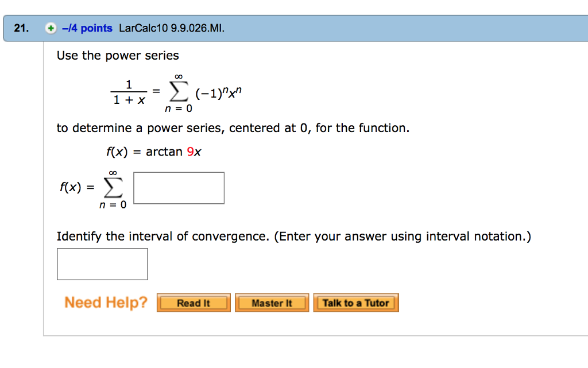
Task: Click Talk to a Tutor for live help
Action: pyautogui.click(x=355, y=303)
